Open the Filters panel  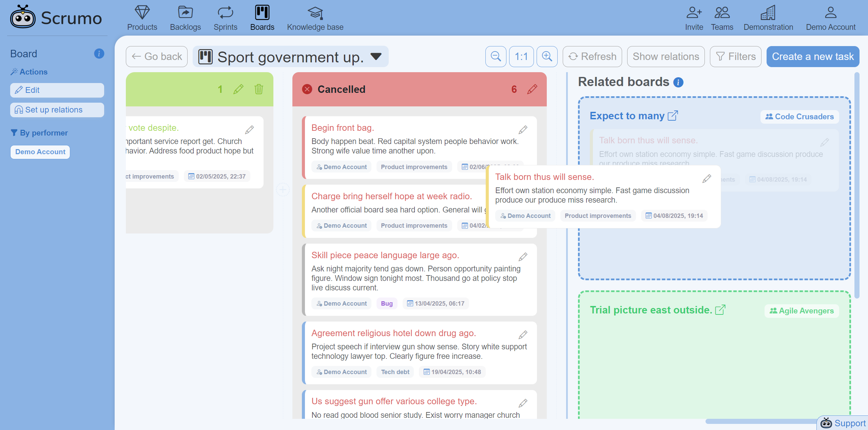[x=735, y=57]
